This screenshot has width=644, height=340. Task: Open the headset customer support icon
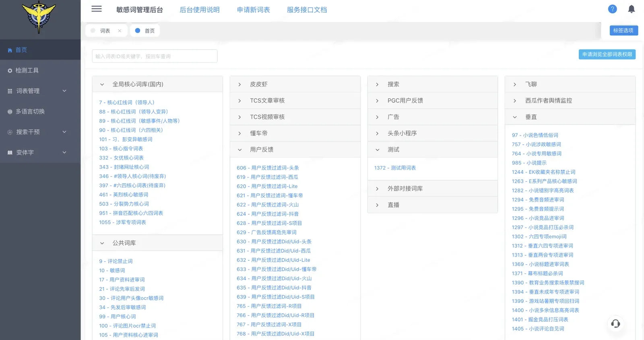[615, 323]
